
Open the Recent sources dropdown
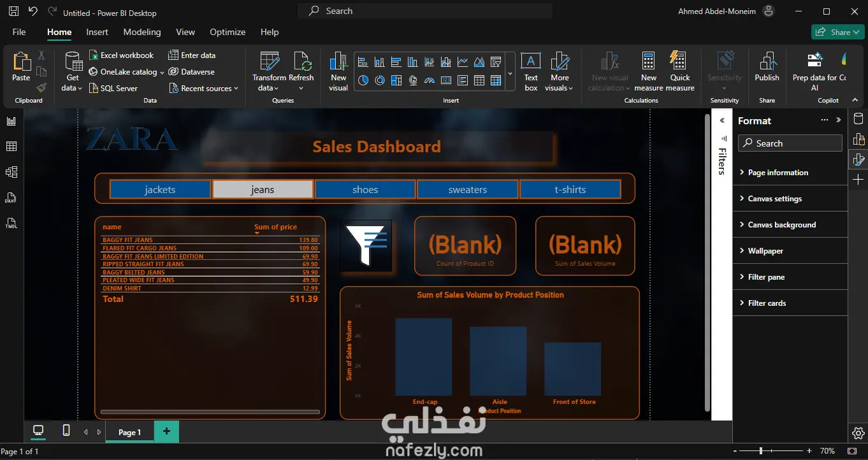(204, 89)
